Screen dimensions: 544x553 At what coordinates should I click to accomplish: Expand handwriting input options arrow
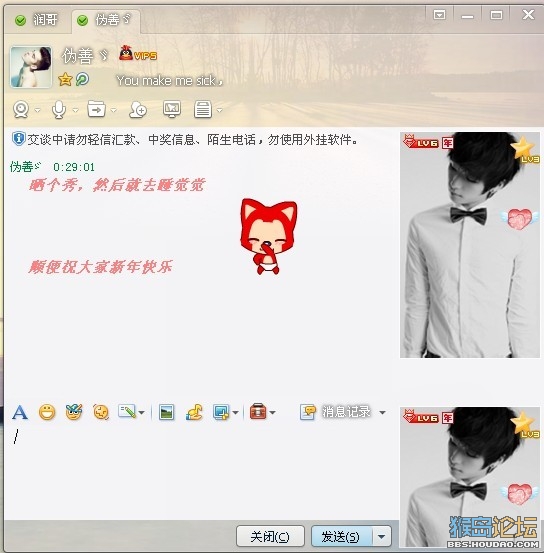click(x=141, y=412)
